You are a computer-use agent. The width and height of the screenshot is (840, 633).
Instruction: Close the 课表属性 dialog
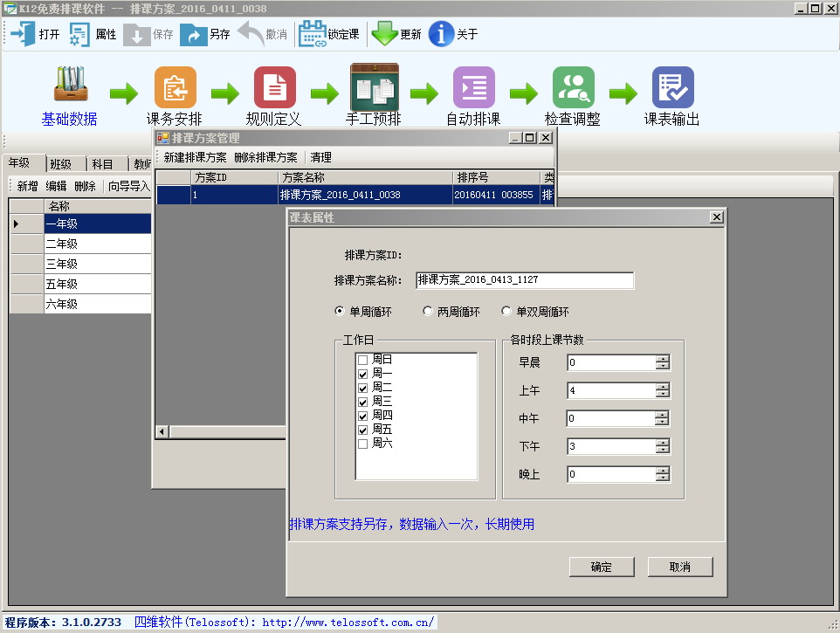[x=717, y=217]
